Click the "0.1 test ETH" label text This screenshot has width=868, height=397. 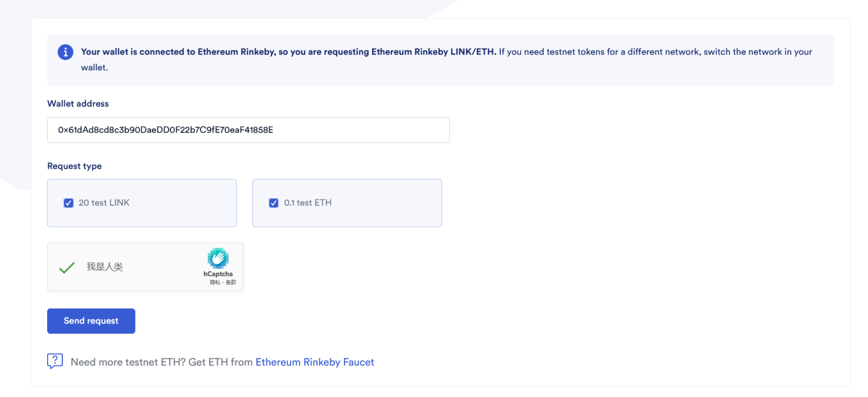pos(308,203)
